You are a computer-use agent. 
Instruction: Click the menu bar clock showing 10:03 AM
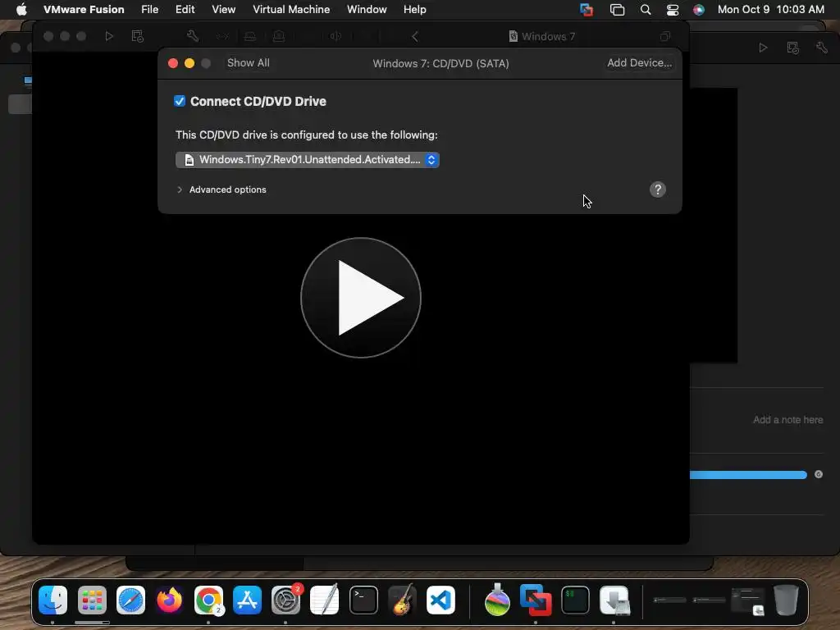tap(770, 10)
